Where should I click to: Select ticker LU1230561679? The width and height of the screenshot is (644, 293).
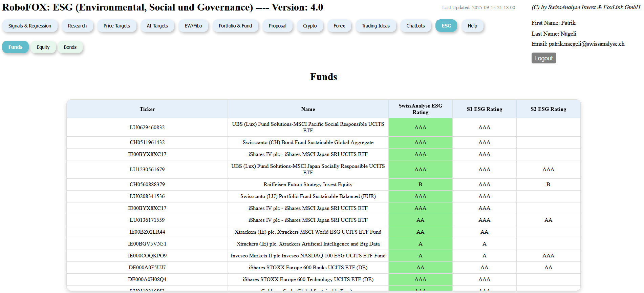click(x=147, y=170)
